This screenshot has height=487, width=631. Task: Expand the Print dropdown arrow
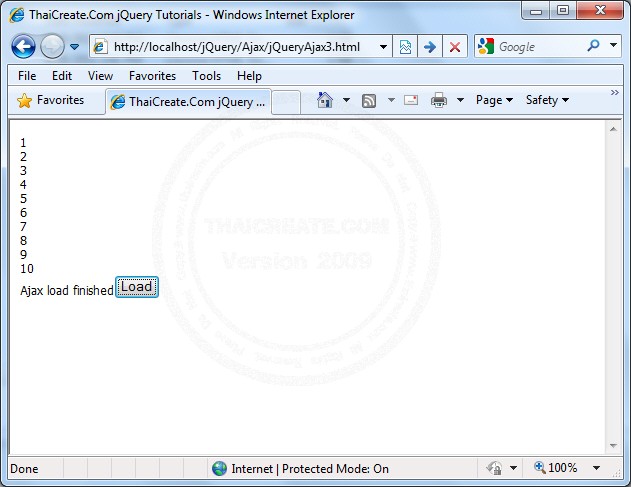tap(460, 100)
